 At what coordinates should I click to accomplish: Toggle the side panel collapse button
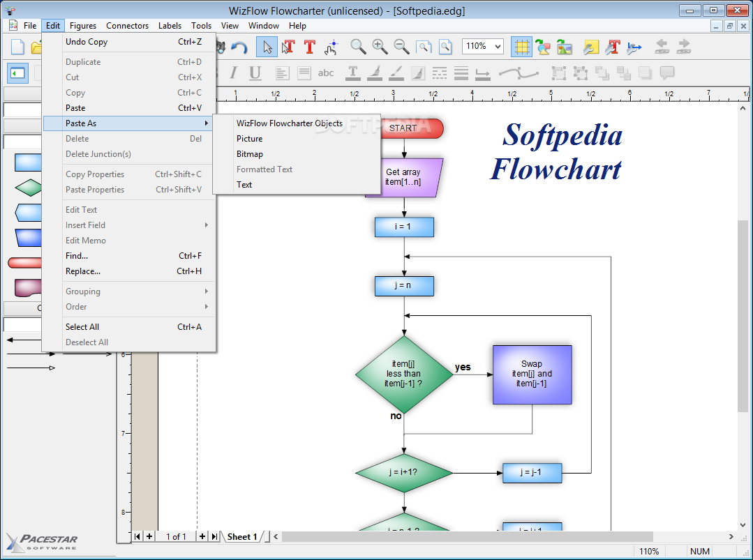[17, 73]
